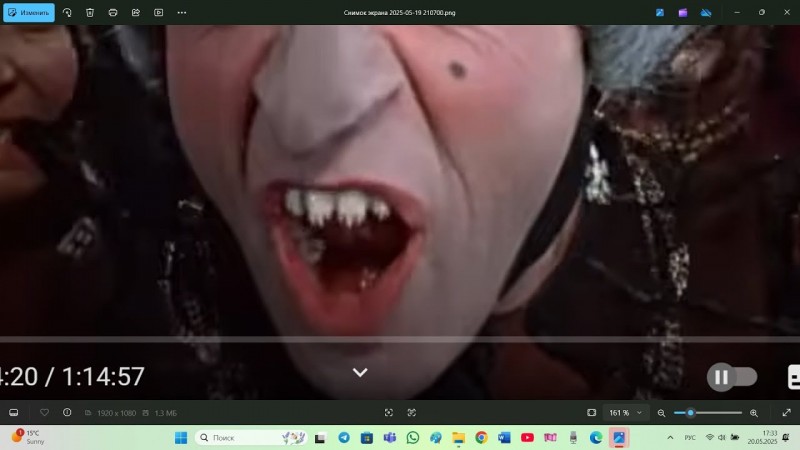Zoom out using the minus magnifier icon
The width and height of the screenshot is (800, 450).
pos(661,412)
